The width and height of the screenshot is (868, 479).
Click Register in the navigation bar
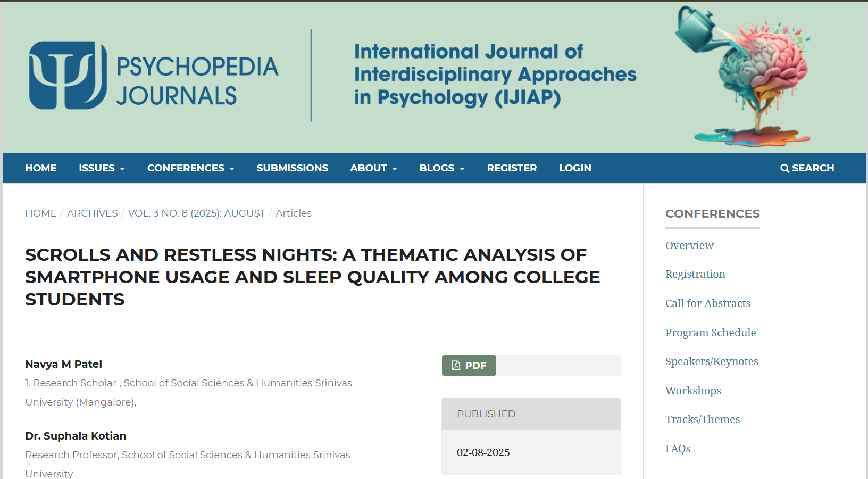(x=512, y=168)
